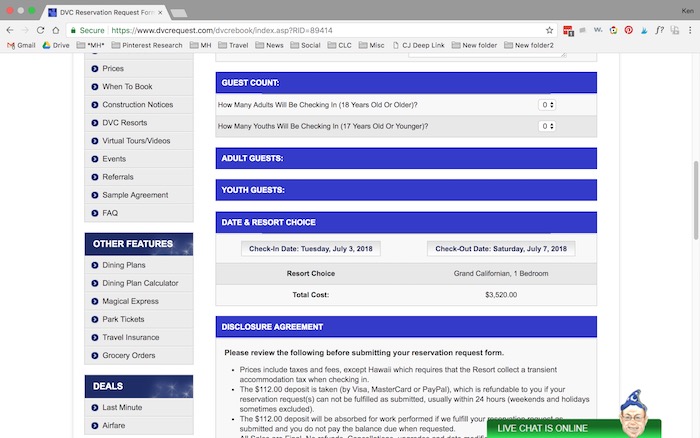Viewport: 700px width, 438px height.
Task: Click the page vertical scrollbar thumb
Action: 696,200
